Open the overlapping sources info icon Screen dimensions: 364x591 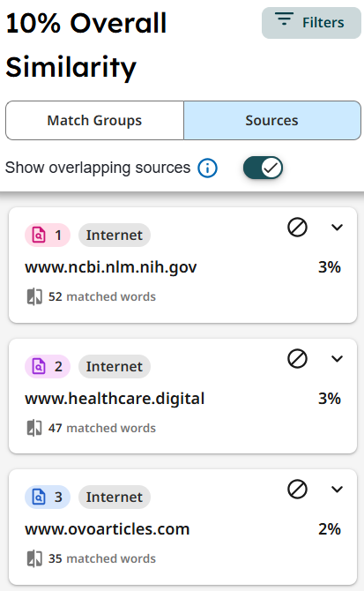207,168
